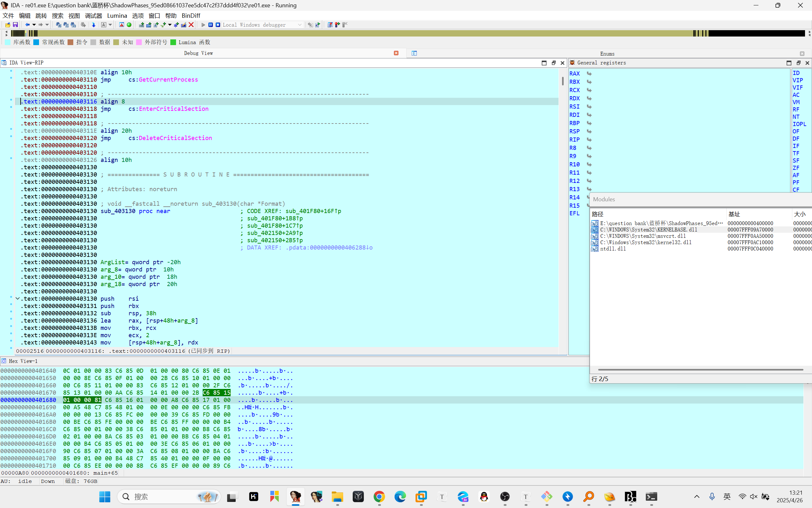This screenshot has height=508, width=812.
Task: Click the Lumina 函数 green legend swatch
Action: [173, 42]
